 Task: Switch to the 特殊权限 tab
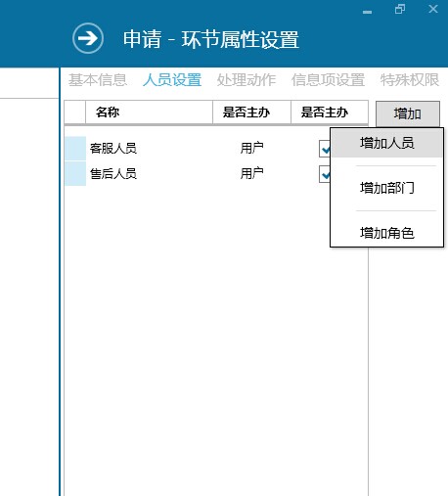point(410,80)
